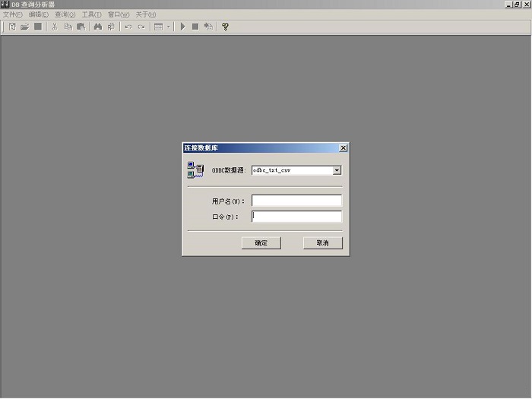Click the Stop query square icon

(195, 27)
